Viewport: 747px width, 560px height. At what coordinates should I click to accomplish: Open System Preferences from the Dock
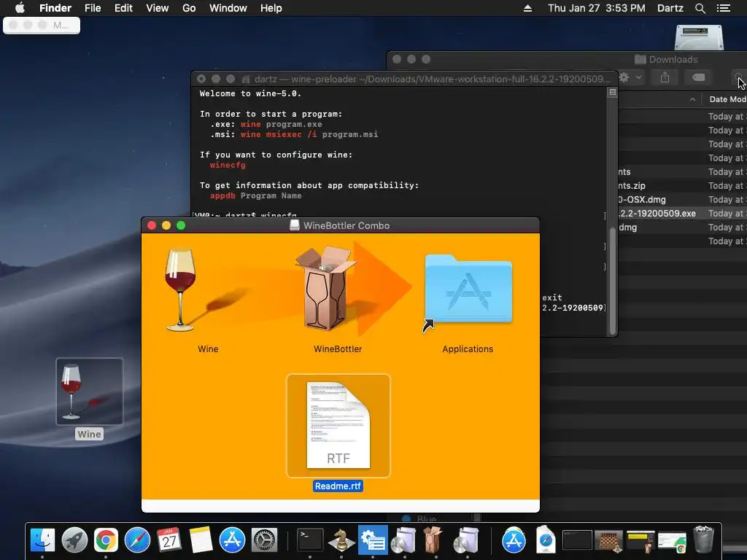coord(264,540)
